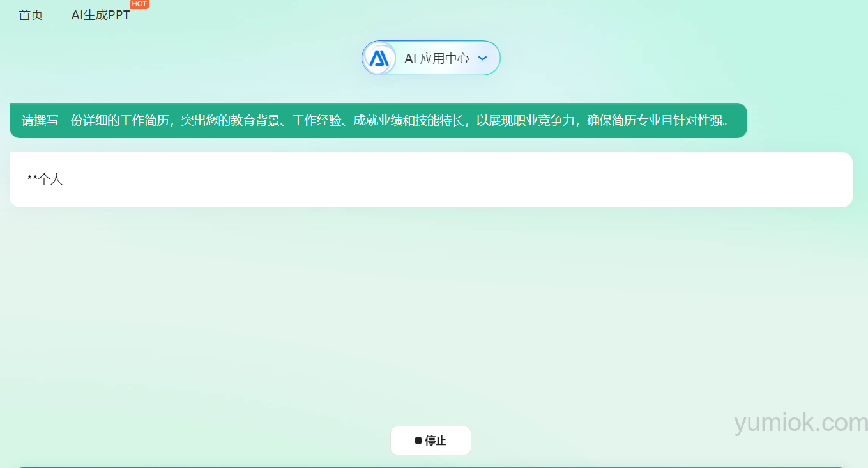Viewport: 868px width, 468px height.
Task: Click the green resume prompt message
Action: pos(378,120)
